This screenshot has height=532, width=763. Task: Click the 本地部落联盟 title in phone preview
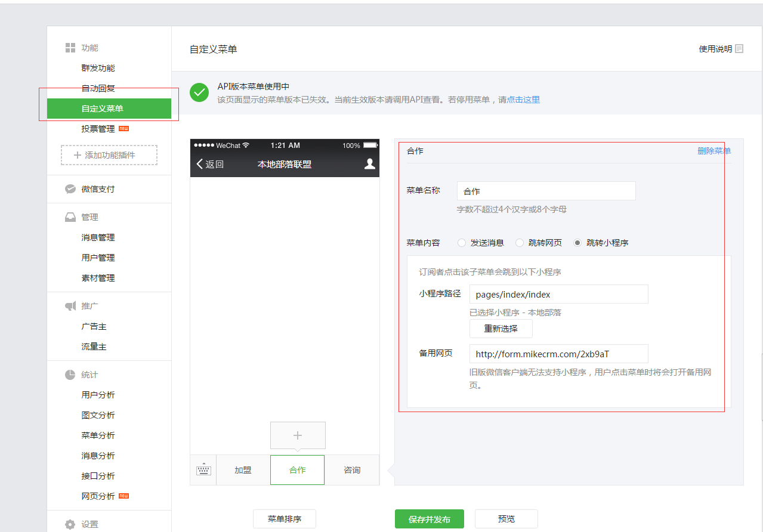click(285, 164)
